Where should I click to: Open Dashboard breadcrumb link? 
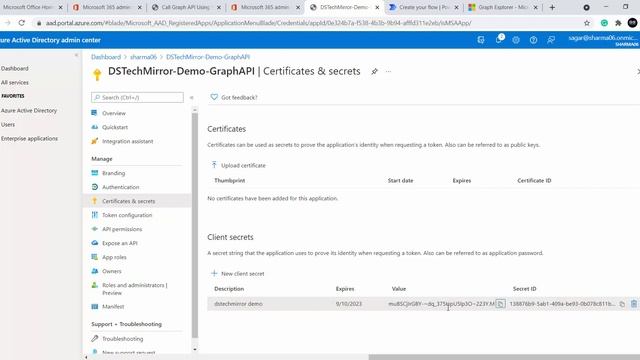[106, 57]
